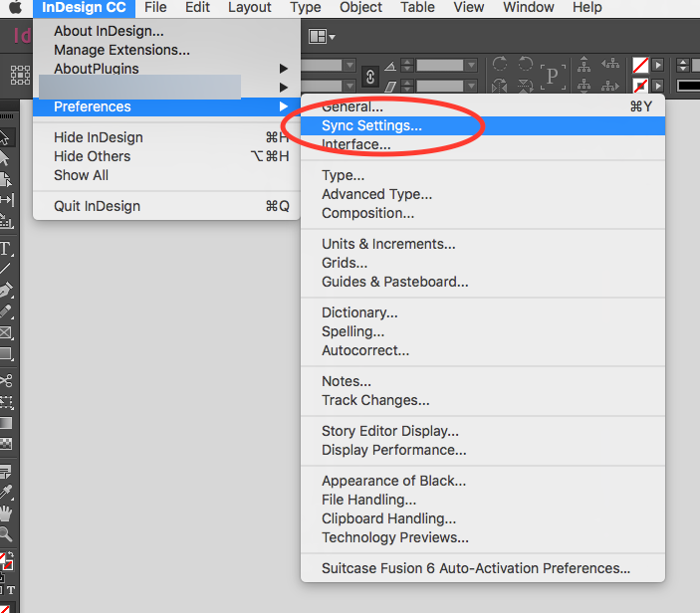Choose Manage Extensions... menu item

166,50
